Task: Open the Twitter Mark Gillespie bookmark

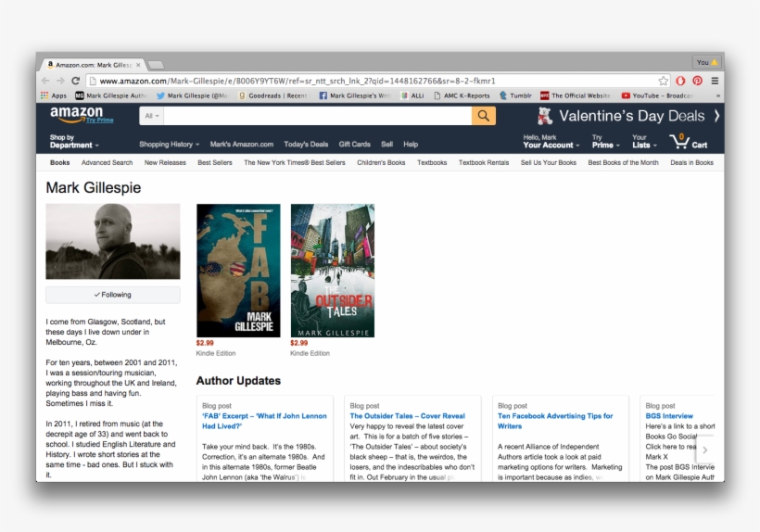Action: click(192, 95)
